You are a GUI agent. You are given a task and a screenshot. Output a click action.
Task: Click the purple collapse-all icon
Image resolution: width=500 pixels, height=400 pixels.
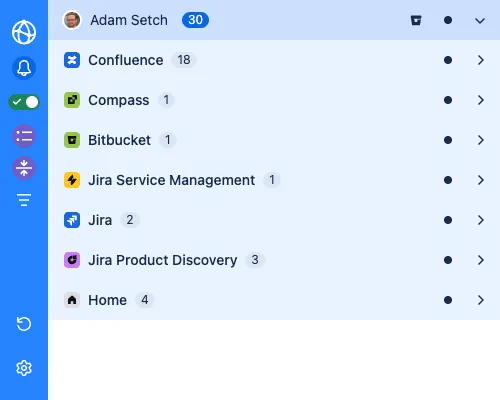pos(24,168)
